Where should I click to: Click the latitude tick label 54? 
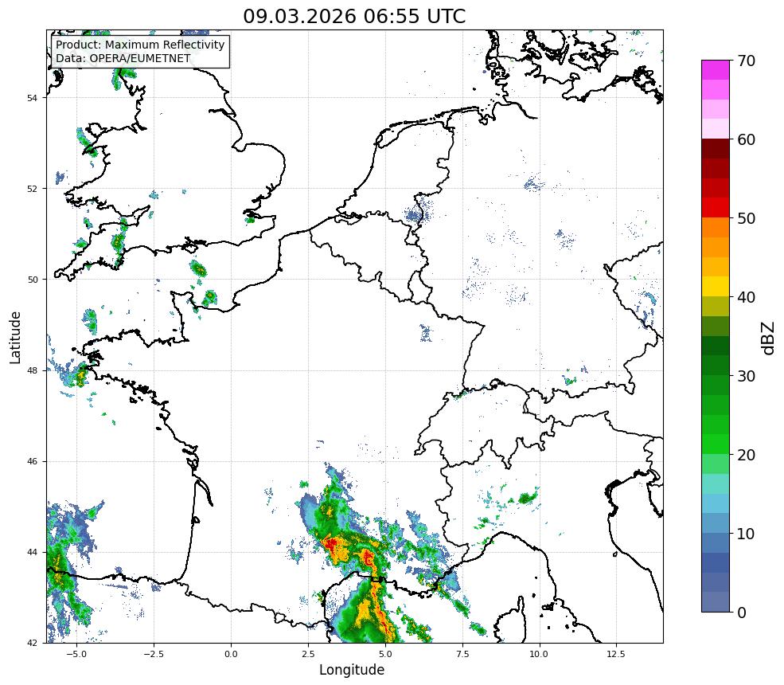(x=32, y=98)
